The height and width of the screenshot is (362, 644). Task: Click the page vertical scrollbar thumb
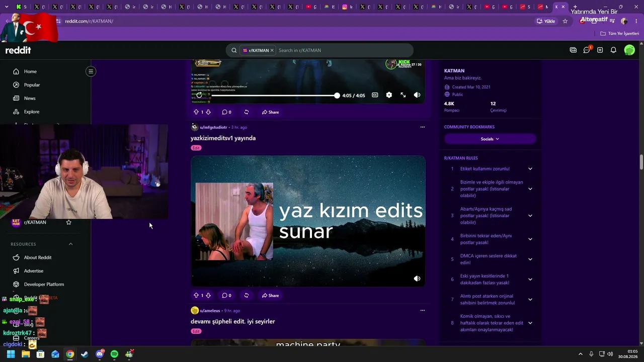click(x=641, y=162)
